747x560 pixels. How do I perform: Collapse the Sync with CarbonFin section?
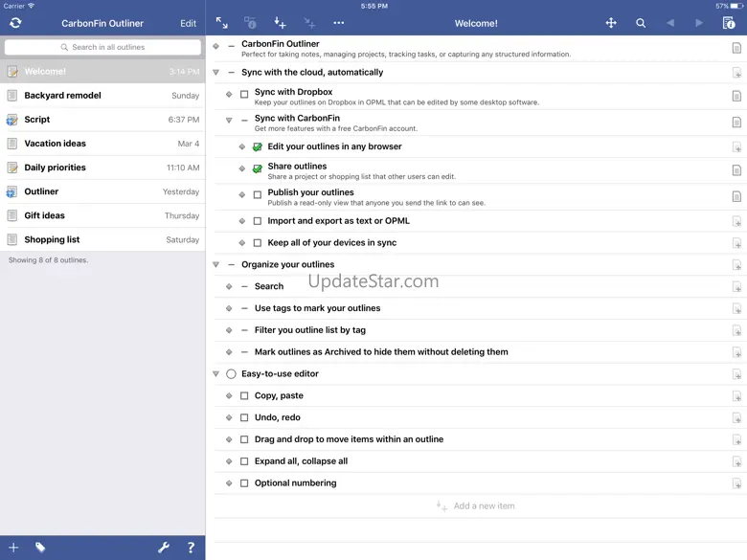point(229,121)
